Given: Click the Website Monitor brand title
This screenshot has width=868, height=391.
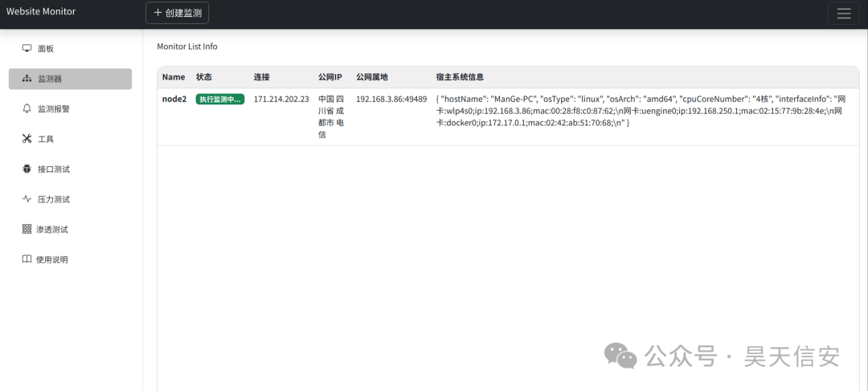Looking at the screenshot, I should click(41, 11).
